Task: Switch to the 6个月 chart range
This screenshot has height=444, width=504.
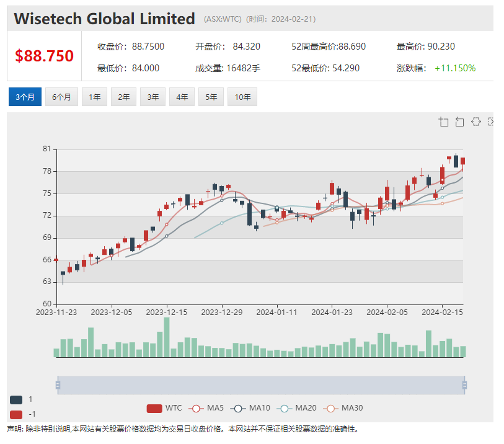Action: tap(61, 97)
